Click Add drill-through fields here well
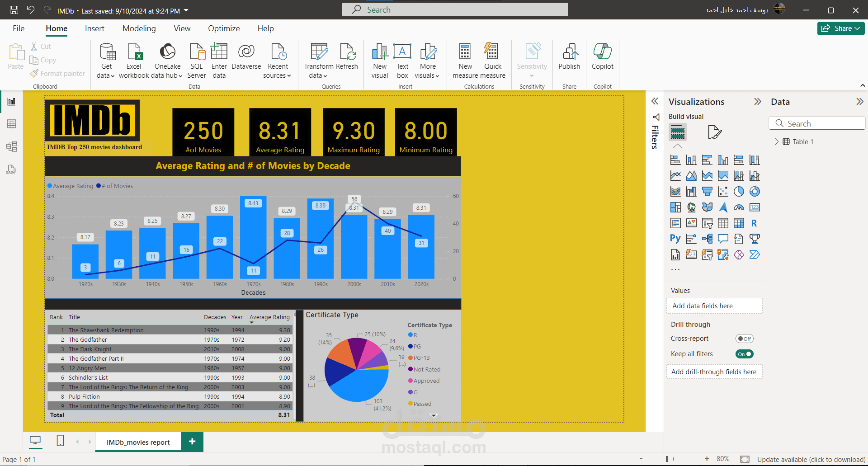The height and width of the screenshot is (466, 868). 714,372
